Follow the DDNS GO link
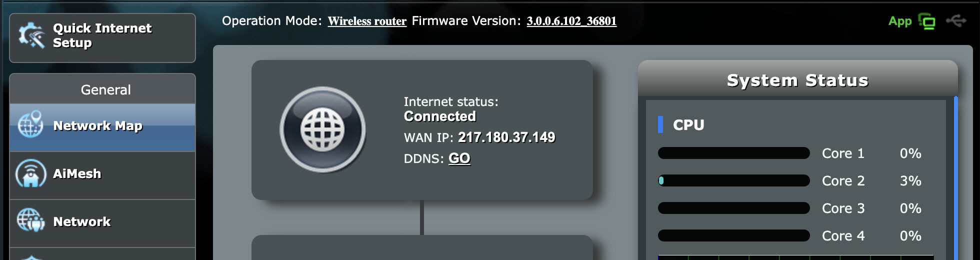Screen dimensions: 980x260 click(459, 158)
